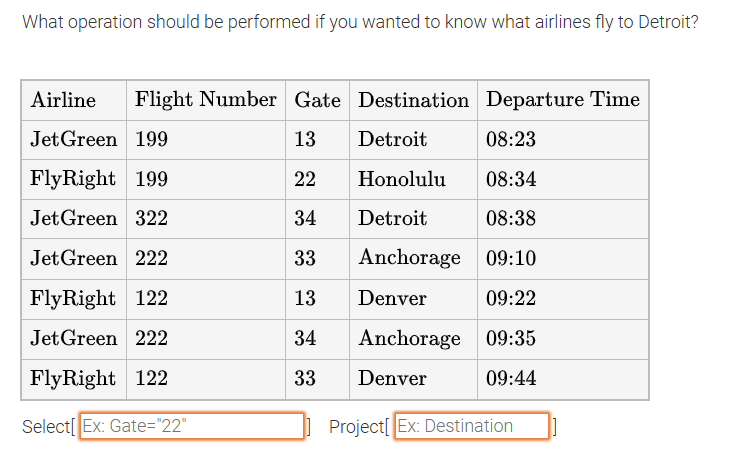Select the 08:38 departure time cell
The width and height of the screenshot is (731, 462).
[x=511, y=218]
